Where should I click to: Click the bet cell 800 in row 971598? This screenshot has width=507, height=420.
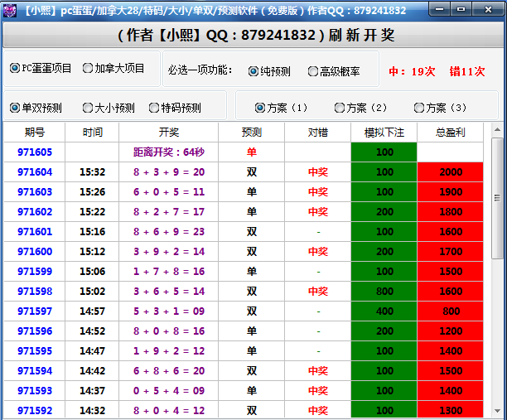tap(384, 292)
